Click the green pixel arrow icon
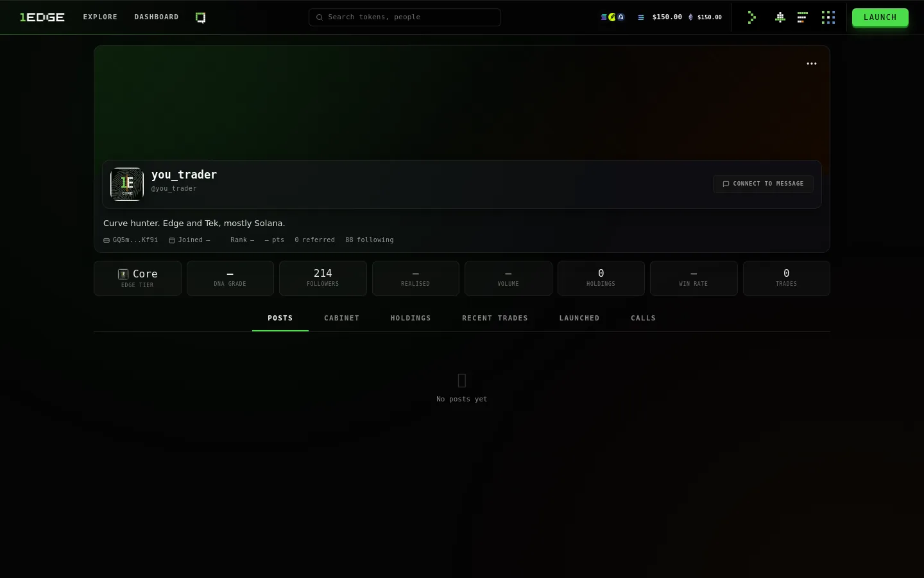This screenshot has width=924, height=578. coord(752,17)
